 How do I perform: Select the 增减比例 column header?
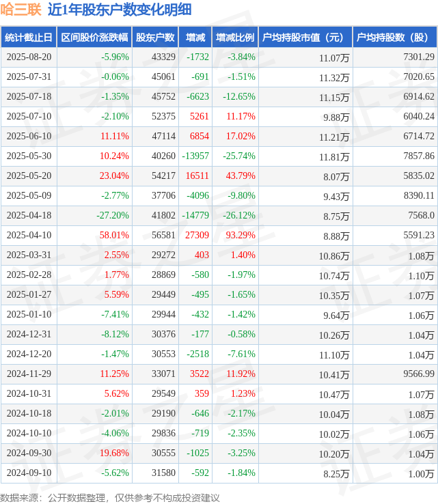[x=235, y=38]
